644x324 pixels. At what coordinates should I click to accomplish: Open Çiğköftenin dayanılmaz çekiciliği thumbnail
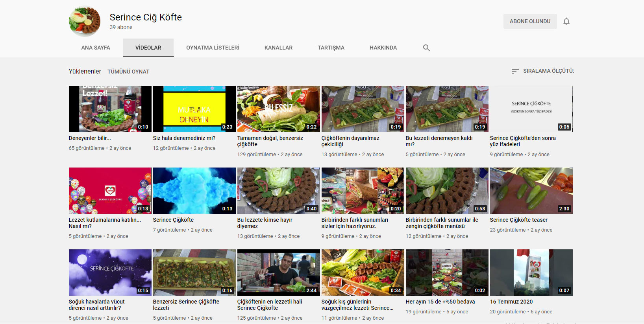click(363, 109)
